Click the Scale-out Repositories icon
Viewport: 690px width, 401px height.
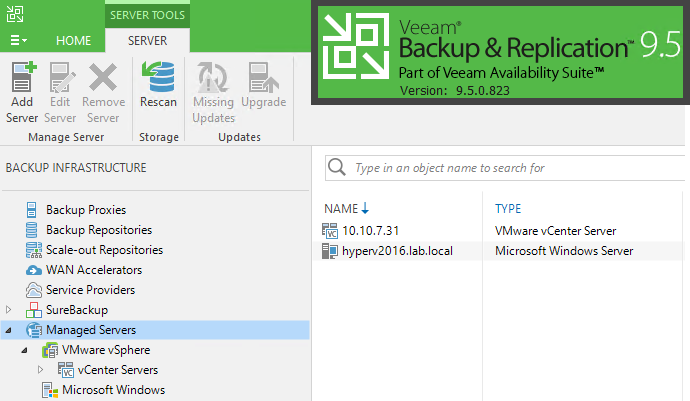pos(34,250)
